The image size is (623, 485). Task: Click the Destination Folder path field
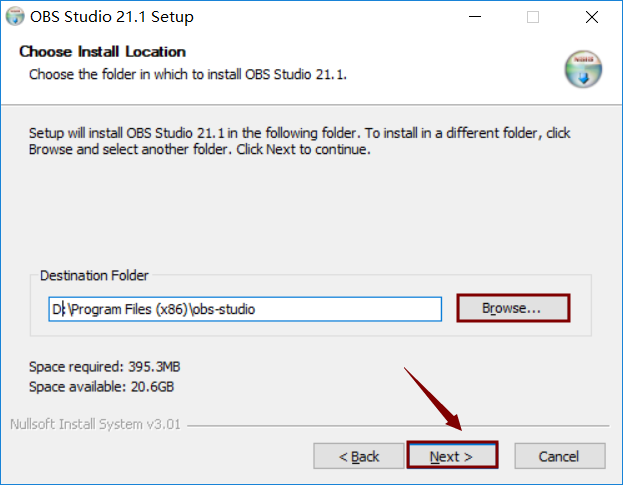click(245, 309)
